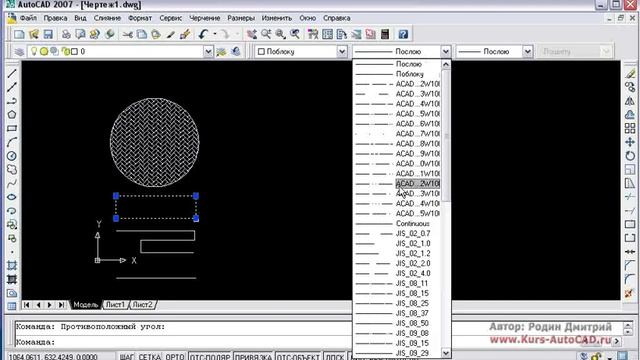
Task: Select the Line draw tool
Action: click(x=12, y=74)
